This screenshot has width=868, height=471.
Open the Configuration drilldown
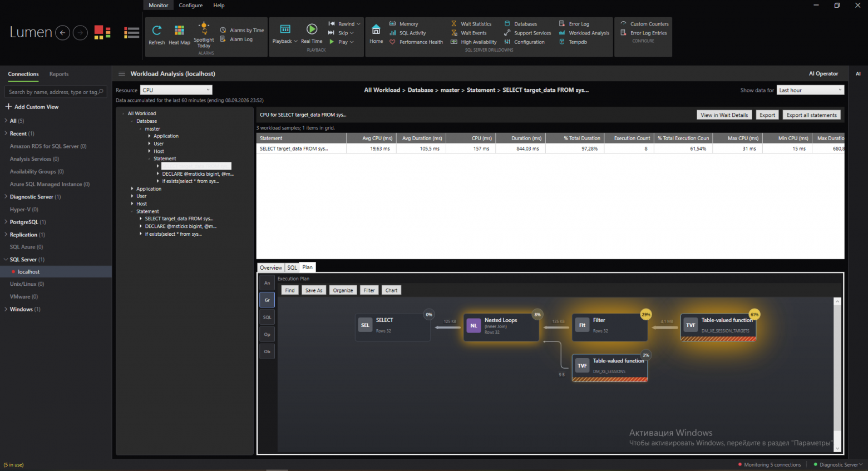click(524, 42)
